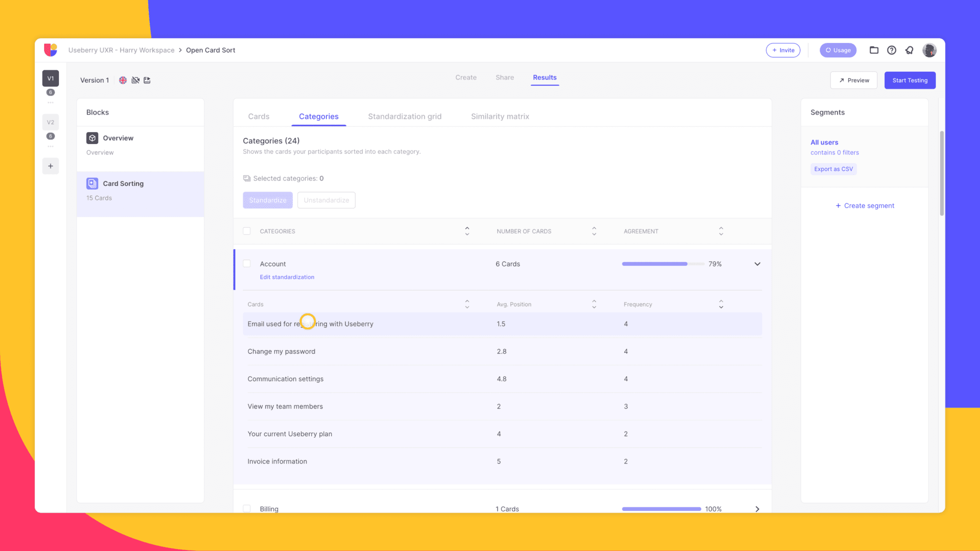980x551 pixels.
Task: Check the Account category checkbox
Action: click(x=247, y=264)
